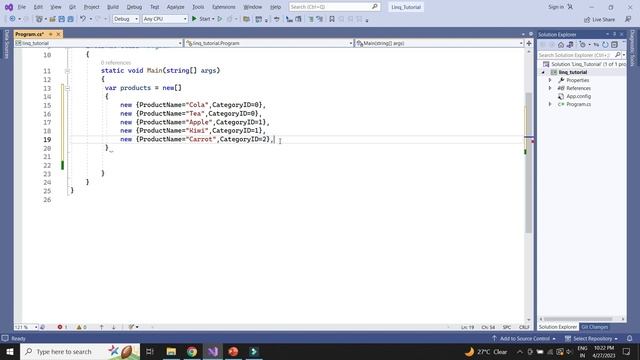Click Start Without Debugging outline play icon
640x360 pixels.
[220, 19]
